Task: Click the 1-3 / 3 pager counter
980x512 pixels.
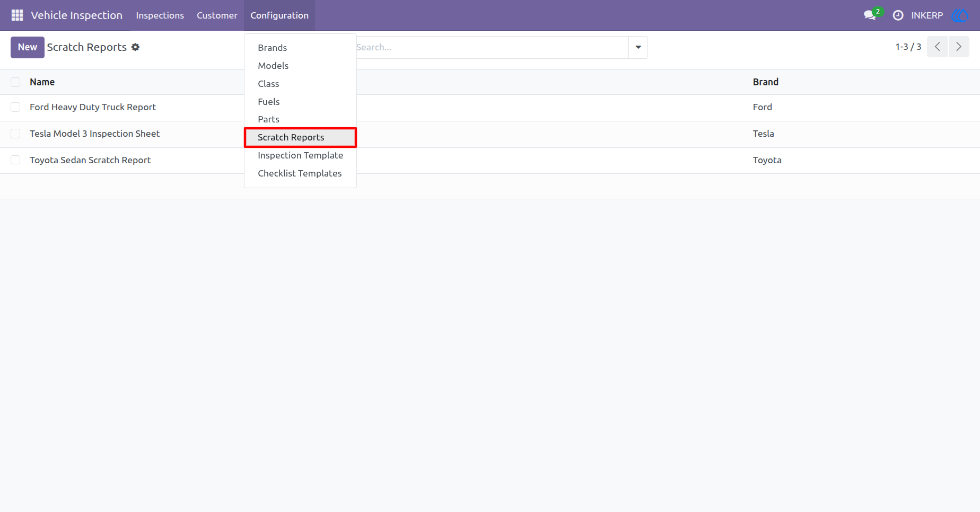Action: tap(908, 47)
